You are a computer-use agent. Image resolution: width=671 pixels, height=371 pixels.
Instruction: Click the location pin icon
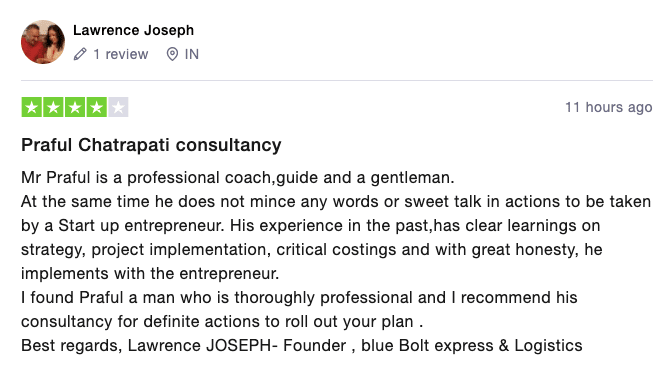172,54
